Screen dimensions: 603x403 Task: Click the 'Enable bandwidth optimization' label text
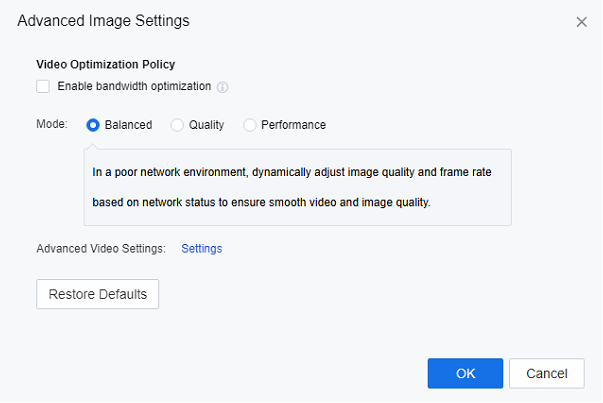[134, 86]
